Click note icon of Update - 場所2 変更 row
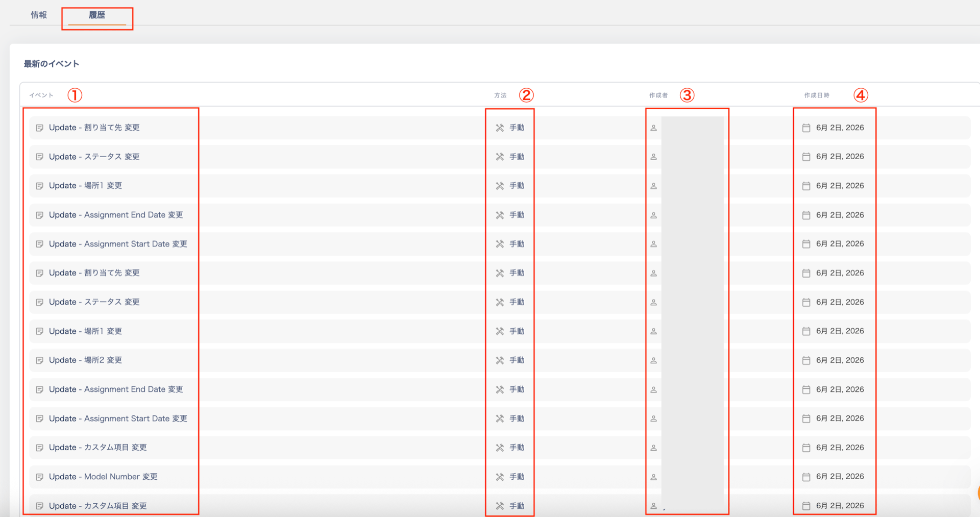 tap(39, 360)
